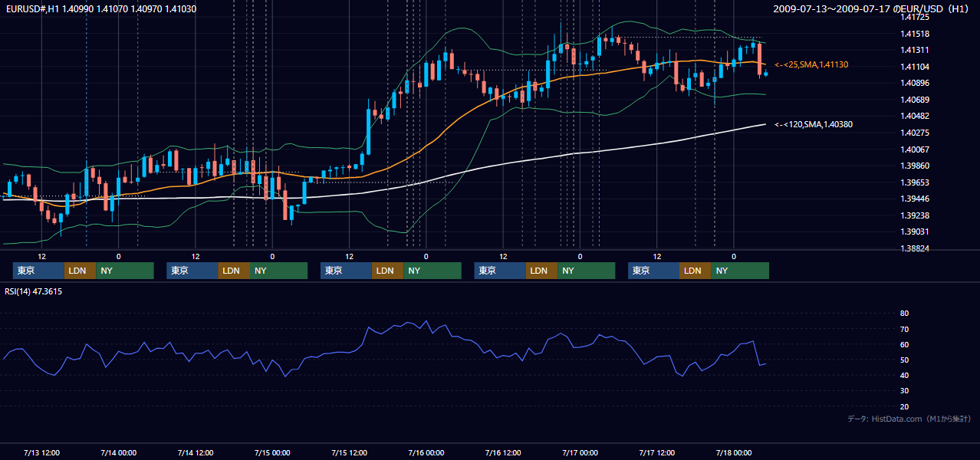Click the 2009-07-13～2009-07-17 date range title

point(873,8)
